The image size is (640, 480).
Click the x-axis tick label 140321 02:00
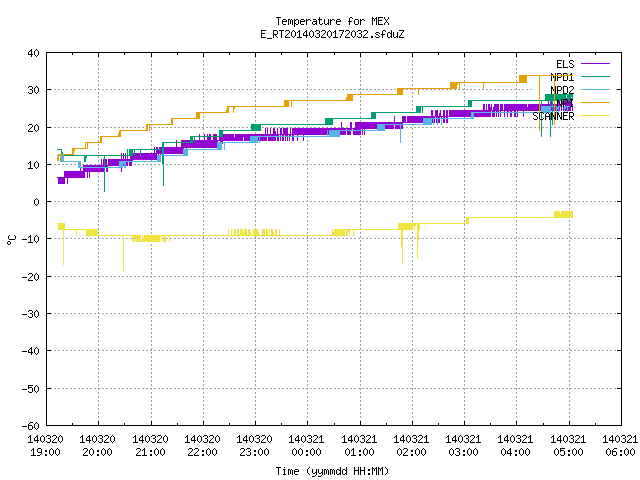[x=411, y=446]
